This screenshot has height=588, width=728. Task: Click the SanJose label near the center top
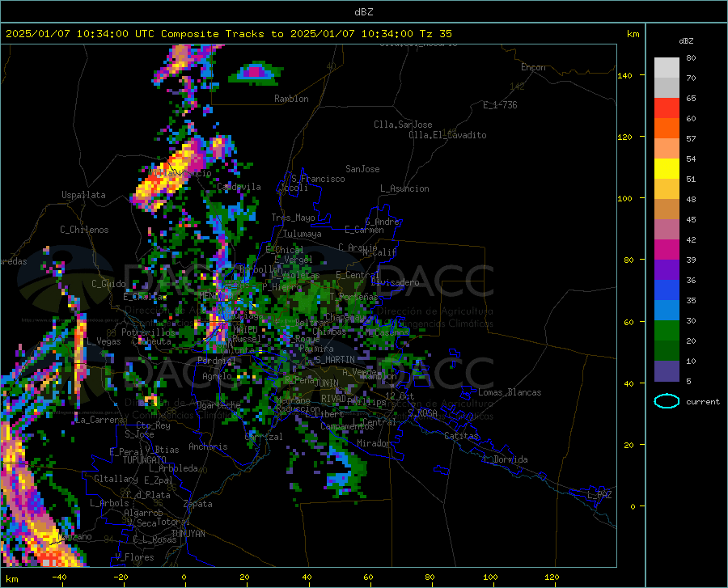pos(362,169)
